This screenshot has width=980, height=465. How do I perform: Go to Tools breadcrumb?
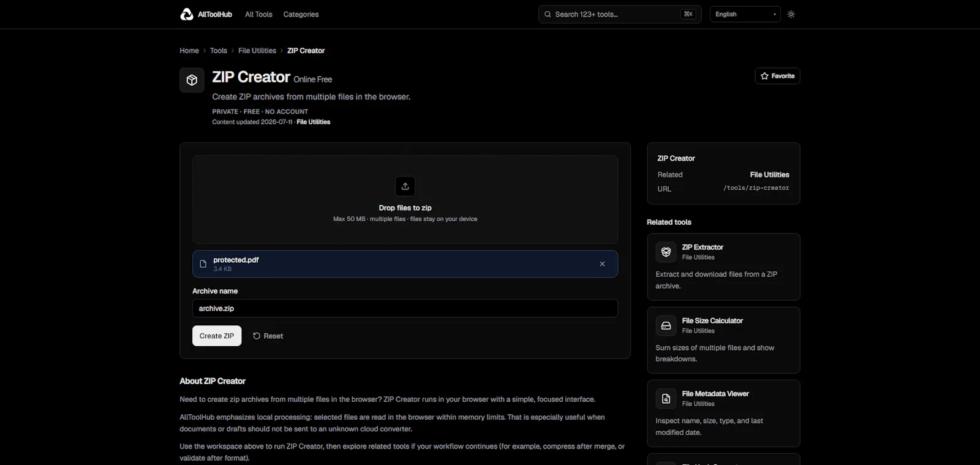(x=219, y=51)
